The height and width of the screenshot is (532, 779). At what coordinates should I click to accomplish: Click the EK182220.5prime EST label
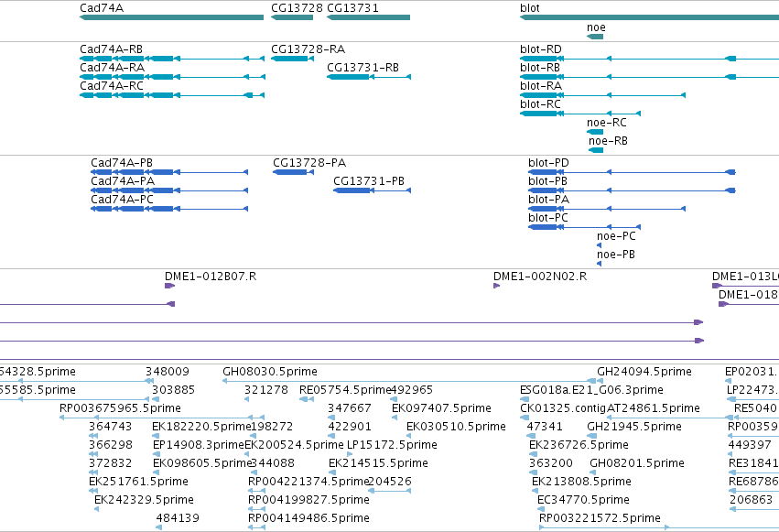(201, 428)
